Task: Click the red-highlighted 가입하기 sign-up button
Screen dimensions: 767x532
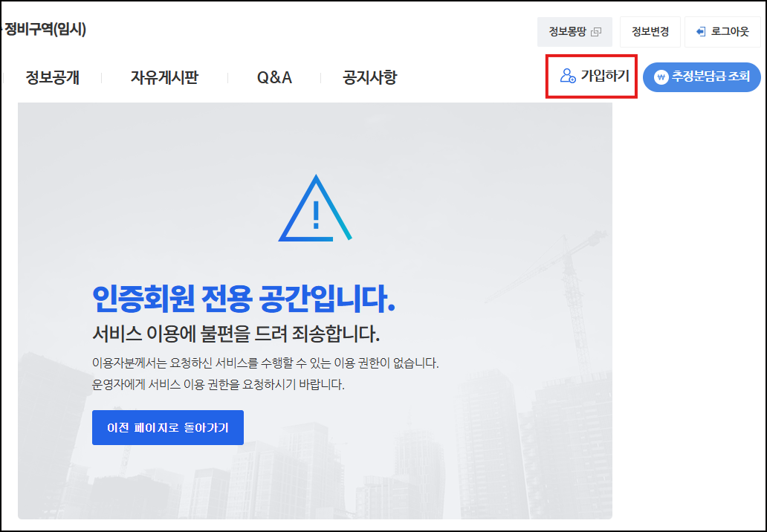Action: (590, 77)
